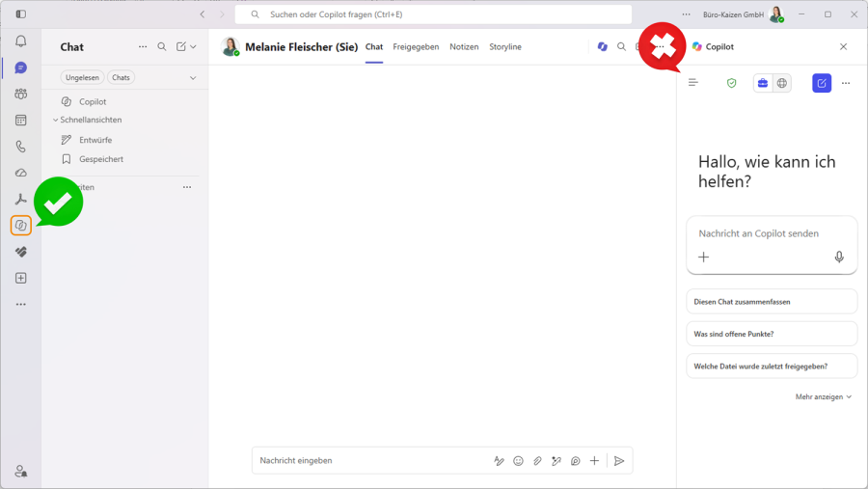The height and width of the screenshot is (489, 868).
Task: Switch Copilot to work mode with the briefcase toggle
Action: coord(762,83)
